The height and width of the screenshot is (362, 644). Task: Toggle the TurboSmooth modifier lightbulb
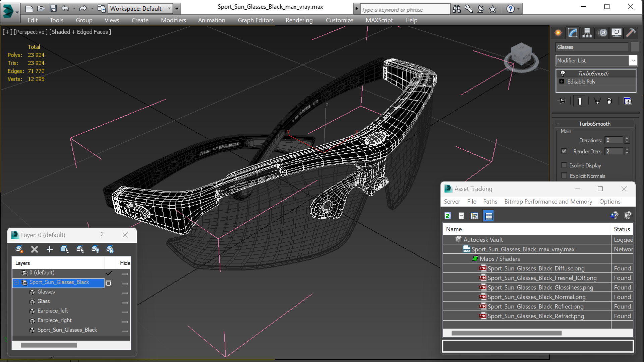point(563,73)
